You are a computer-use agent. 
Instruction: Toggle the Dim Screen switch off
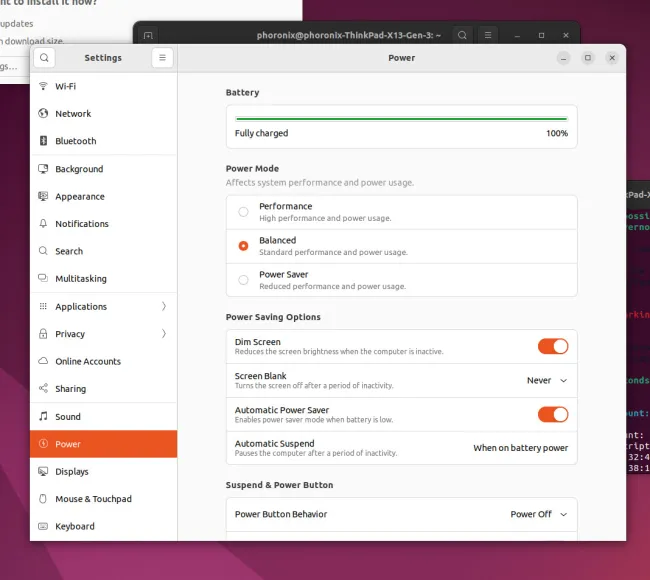pos(553,347)
